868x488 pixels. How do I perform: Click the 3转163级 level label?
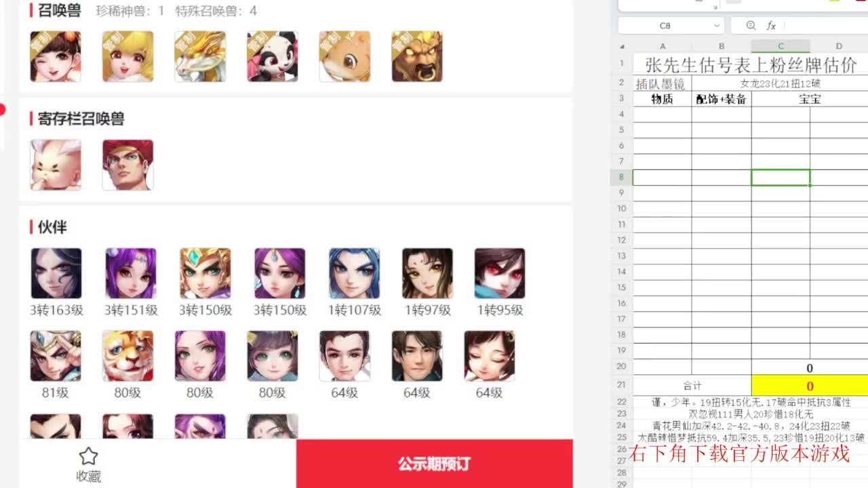56,310
